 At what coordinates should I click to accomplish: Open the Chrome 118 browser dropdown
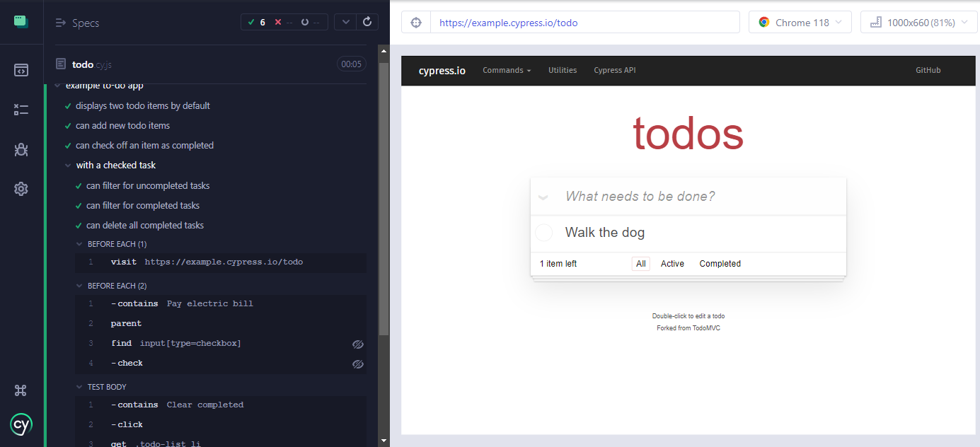(801, 23)
